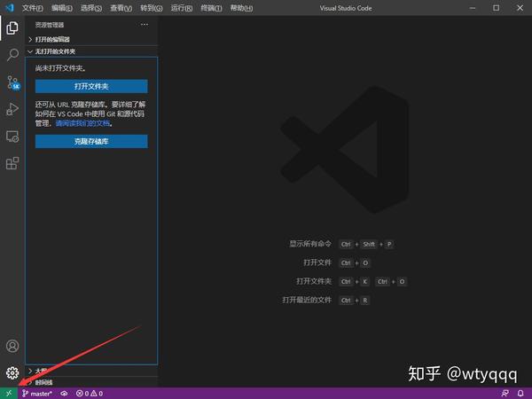Open the 运行(R) menu

pyautogui.click(x=182, y=8)
